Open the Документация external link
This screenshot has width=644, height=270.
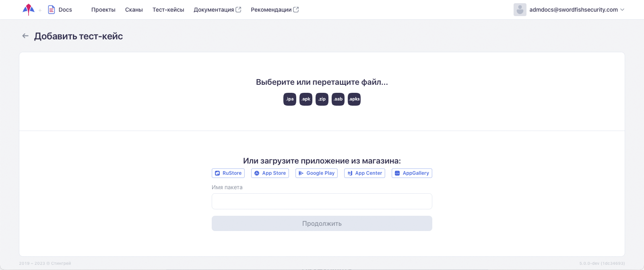point(217,10)
